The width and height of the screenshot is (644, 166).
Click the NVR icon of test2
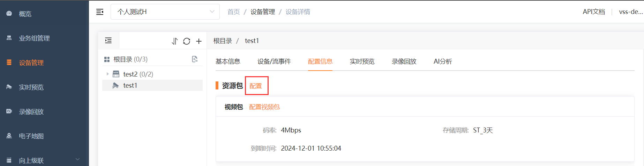pos(116,74)
